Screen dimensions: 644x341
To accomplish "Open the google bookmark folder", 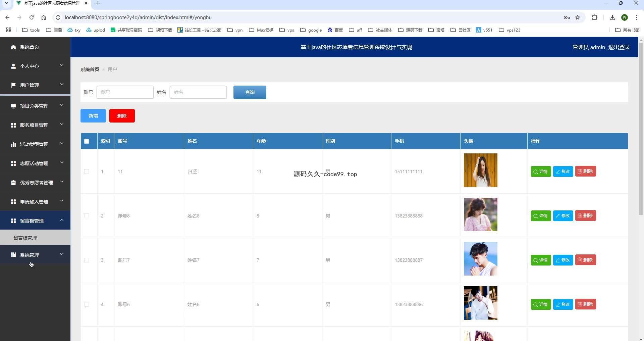I will pos(311,30).
